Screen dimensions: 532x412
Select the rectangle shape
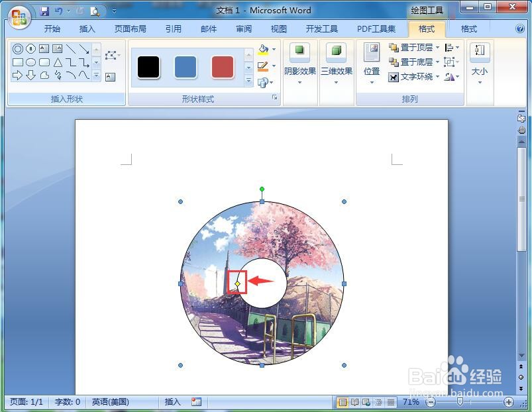(x=18, y=62)
